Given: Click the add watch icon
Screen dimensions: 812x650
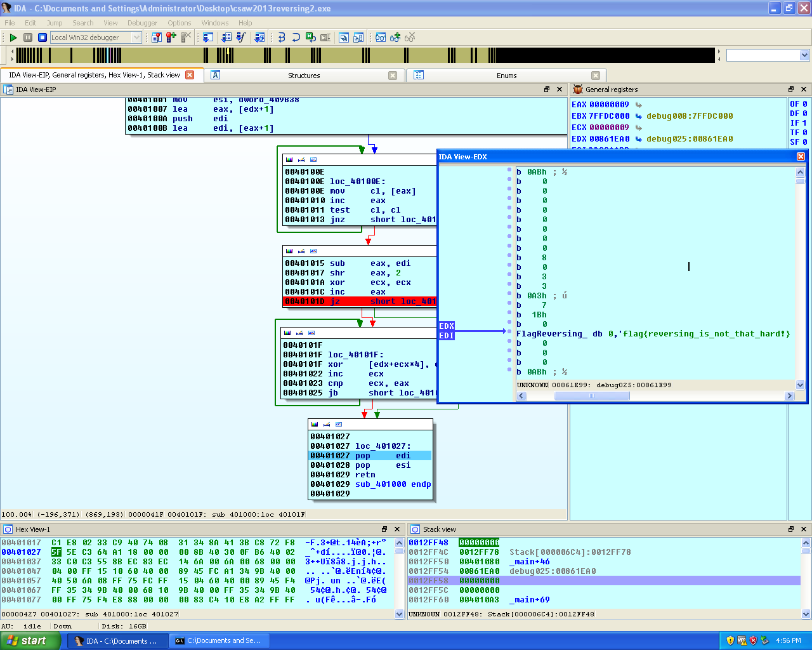Looking at the screenshot, I should click(x=395, y=37).
